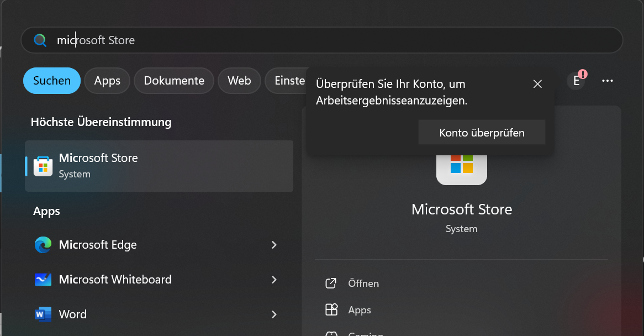Click the search box with microsoft Store
644x336 pixels.
(x=321, y=40)
